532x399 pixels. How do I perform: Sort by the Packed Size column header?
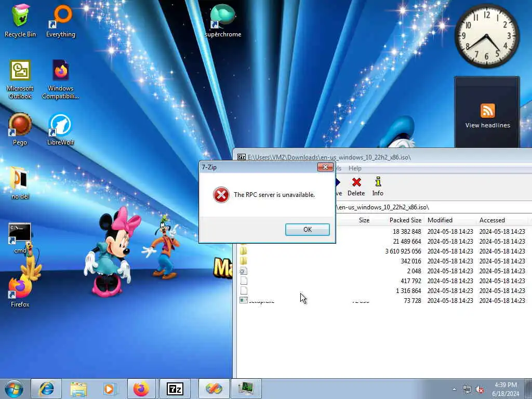click(405, 220)
